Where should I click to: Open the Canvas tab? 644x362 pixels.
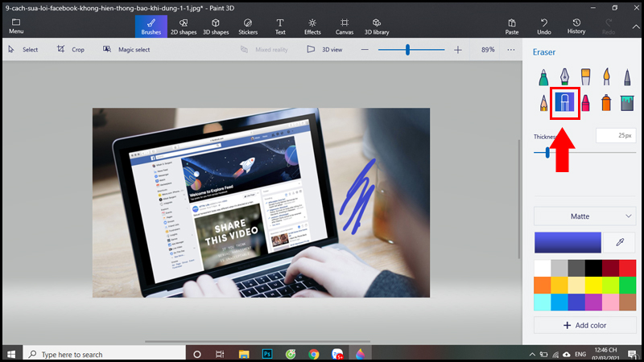point(345,27)
